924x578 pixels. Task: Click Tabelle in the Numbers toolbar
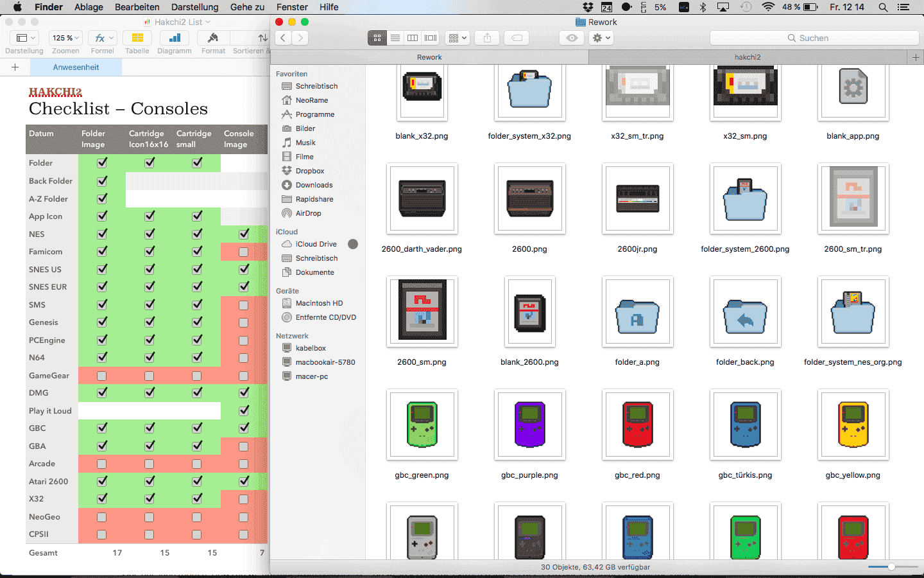(x=137, y=43)
